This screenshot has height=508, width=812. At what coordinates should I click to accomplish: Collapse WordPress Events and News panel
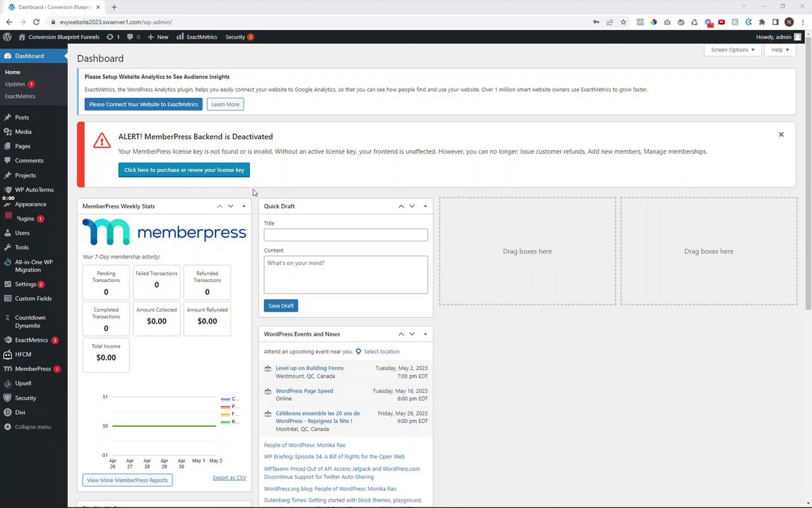coord(426,334)
